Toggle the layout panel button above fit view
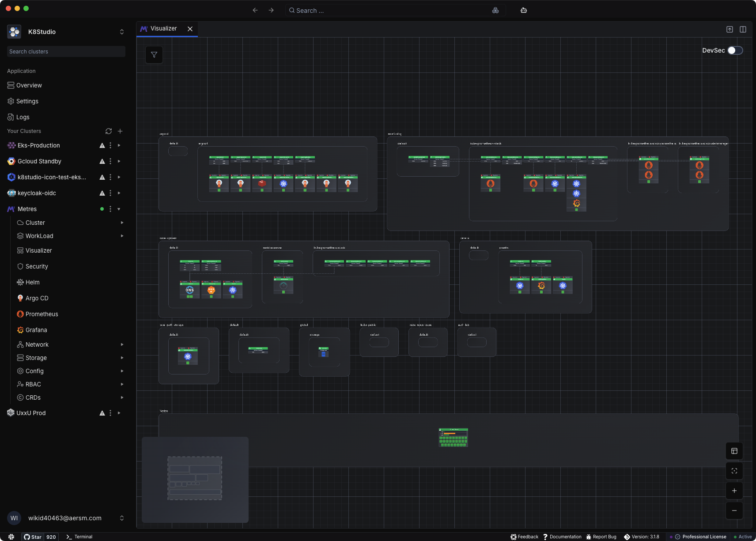This screenshot has height=541, width=756. (x=734, y=451)
